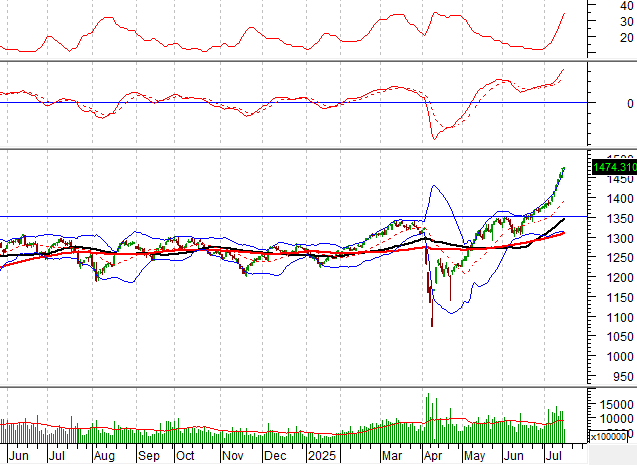Click the oscillator's deepest trough in April
This screenshot has width=637, height=465.
(x=434, y=138)
